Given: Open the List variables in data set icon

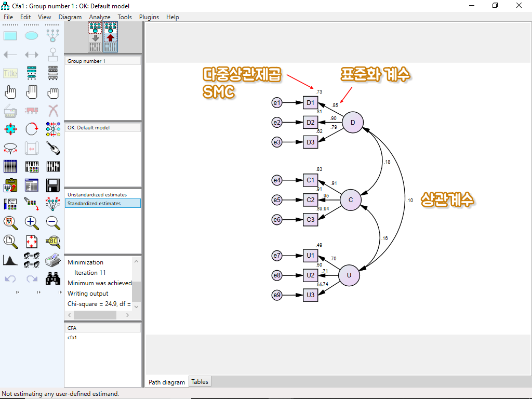Looking at the screenshot, I should point(53,73).
